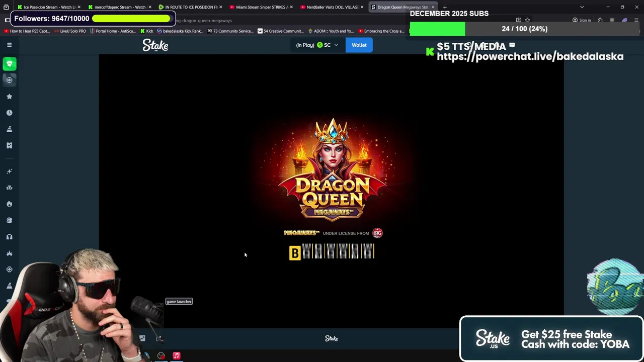
Task: Click the Sign in button in browser toolbar
Action: pos(582,20)
